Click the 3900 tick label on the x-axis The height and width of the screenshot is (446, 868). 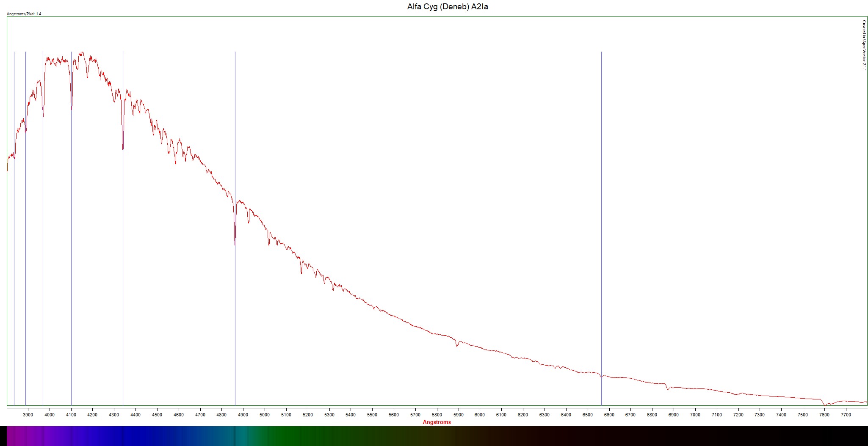[x=28, y=415]
